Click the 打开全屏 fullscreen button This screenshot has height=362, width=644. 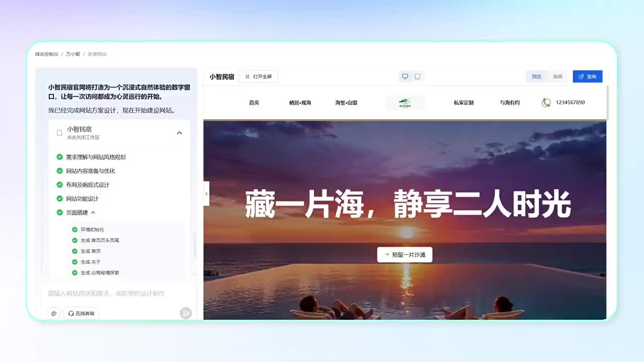coord(258,76)
